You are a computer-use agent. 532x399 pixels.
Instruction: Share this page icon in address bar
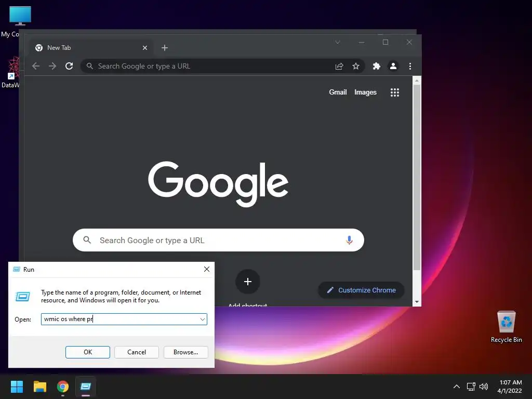339,66
